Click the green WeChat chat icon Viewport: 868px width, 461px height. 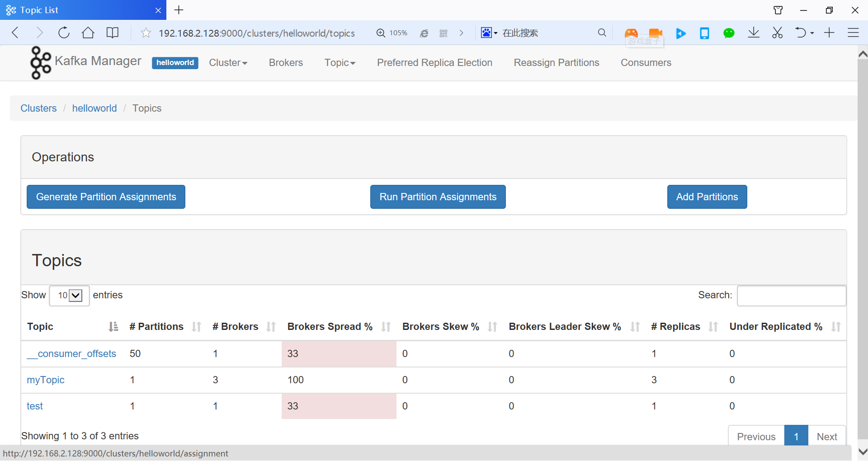coord(728,33)
